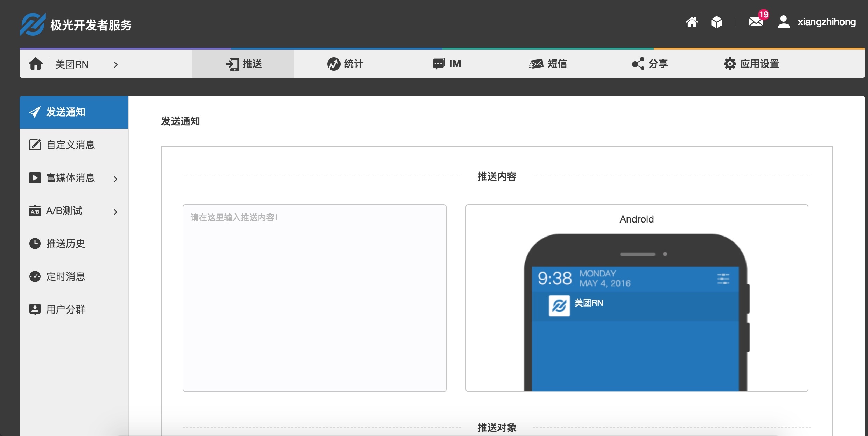Expand the A/B测试 submenu arrow
Screen dimensions: 868x436
115,212
